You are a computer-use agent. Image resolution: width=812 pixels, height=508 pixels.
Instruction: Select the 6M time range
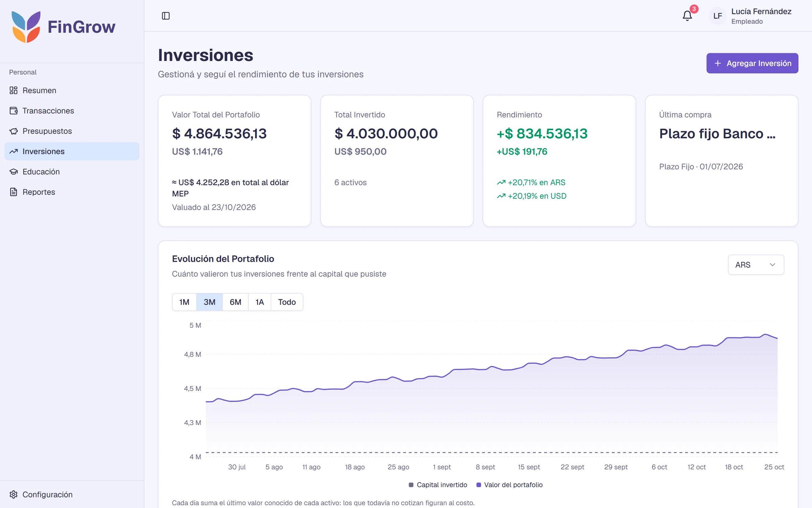coord(235,302)
